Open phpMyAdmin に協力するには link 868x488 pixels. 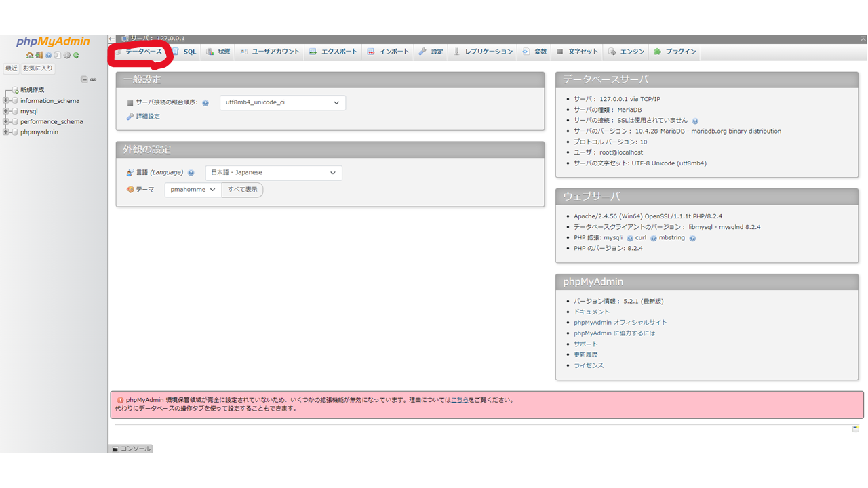[614, 333]
